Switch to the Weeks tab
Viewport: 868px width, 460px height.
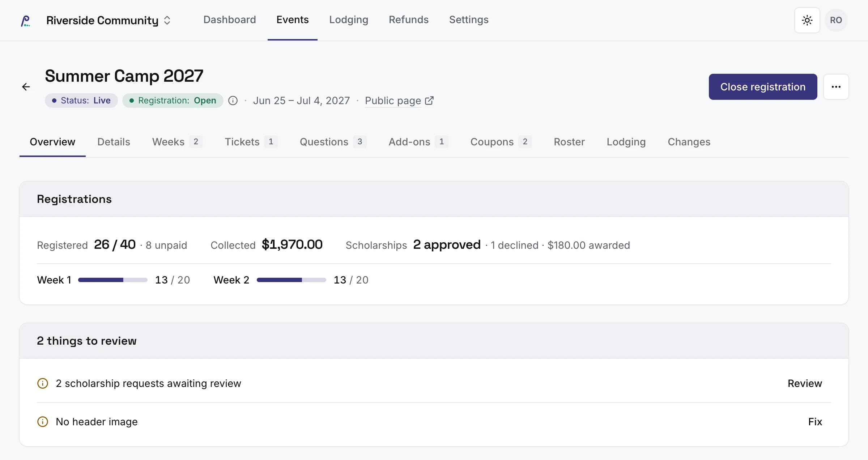coord(177,142)
